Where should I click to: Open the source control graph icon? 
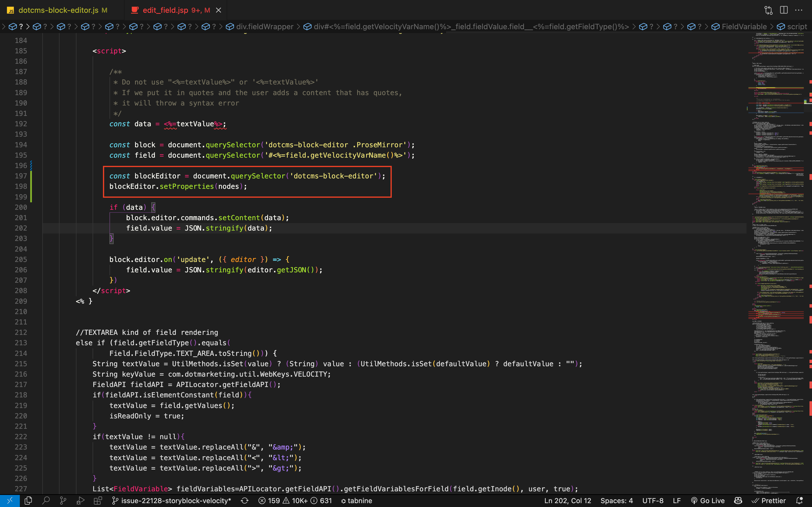(63, 500)
